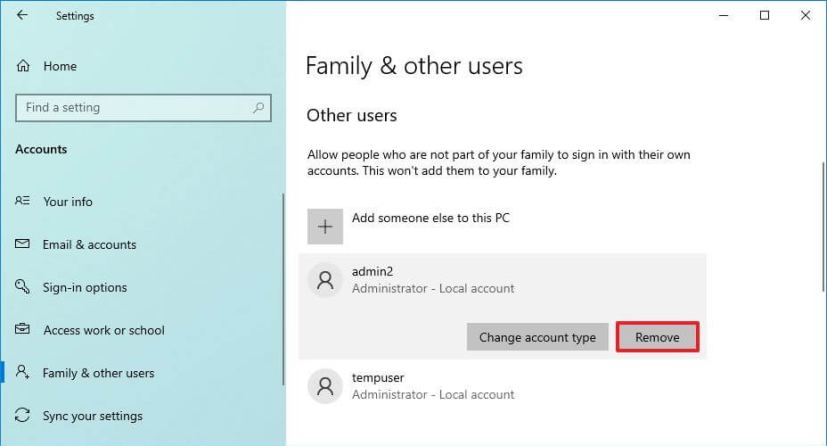Click the tempuser user avatar

[325, 386]
